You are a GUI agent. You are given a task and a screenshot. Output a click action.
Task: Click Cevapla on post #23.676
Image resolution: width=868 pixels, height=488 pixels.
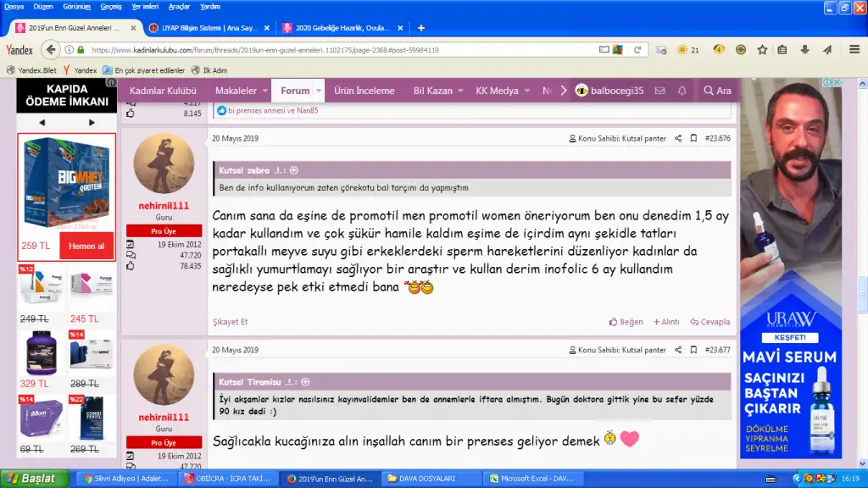[x=709, y=321]
